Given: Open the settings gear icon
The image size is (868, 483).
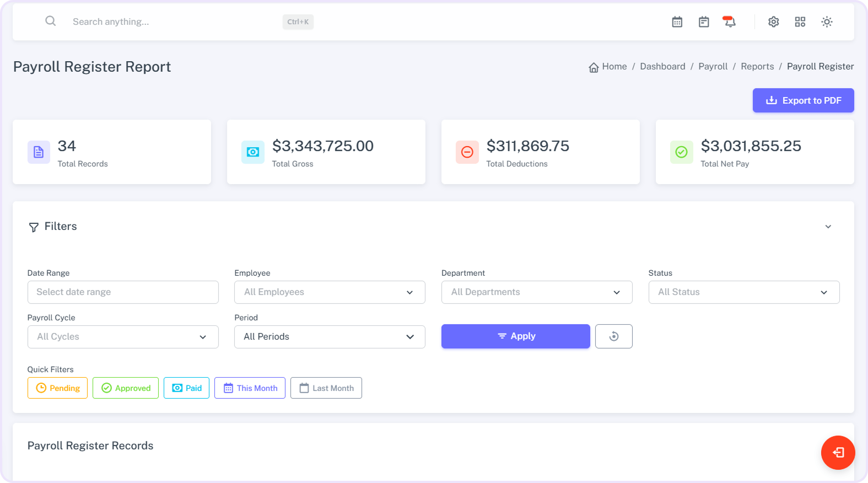Looking at the screenshot, I should (x=774, y=22).
